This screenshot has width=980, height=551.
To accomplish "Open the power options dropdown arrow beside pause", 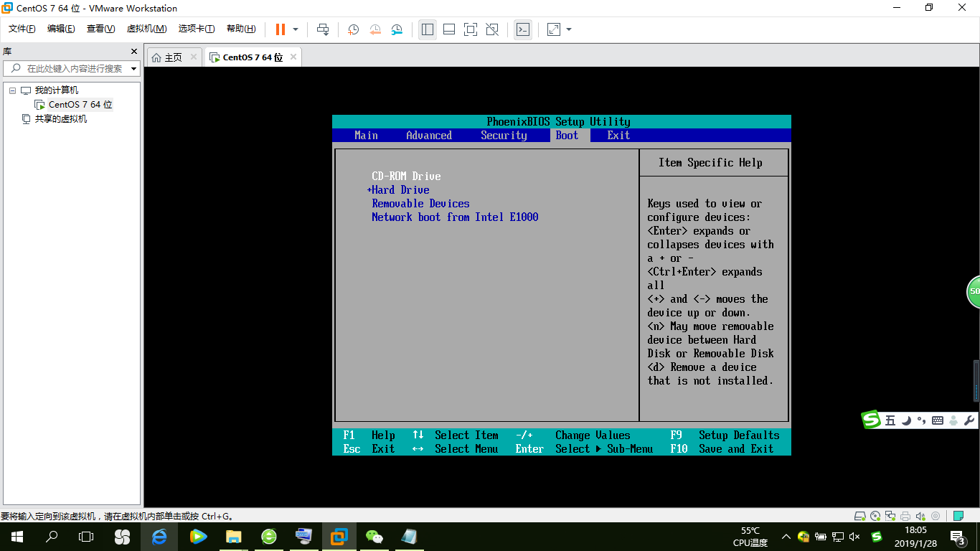I will 296,29.
